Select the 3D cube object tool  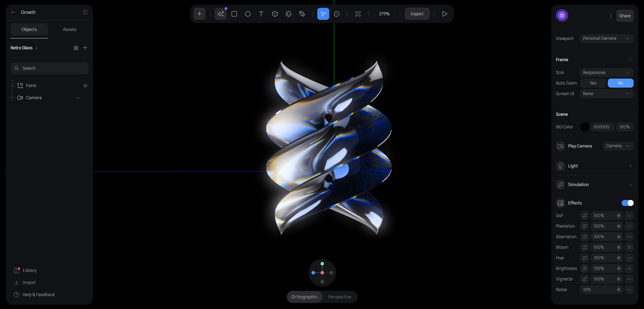pos(275,14)
